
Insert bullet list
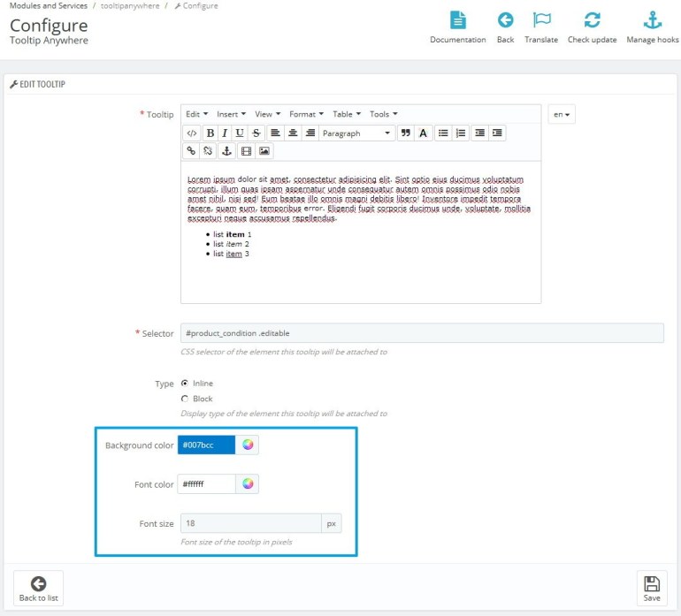[443, 133]
